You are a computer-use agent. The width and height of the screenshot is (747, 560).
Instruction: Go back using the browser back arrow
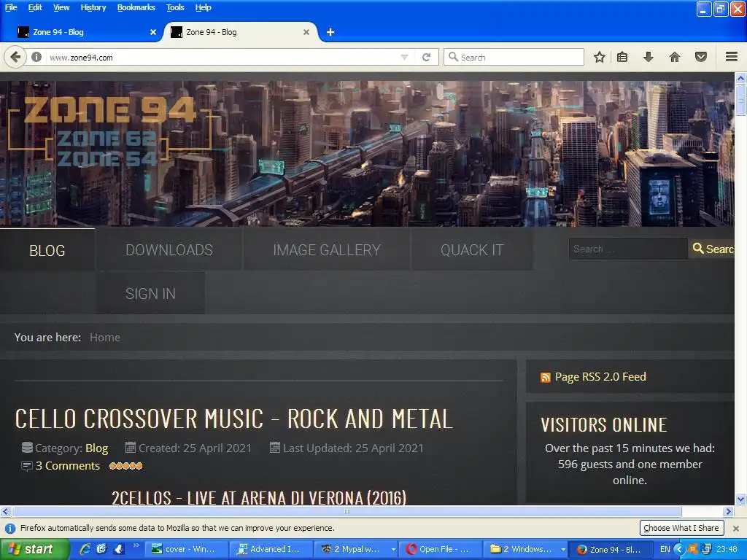pyautogui.click(x=15, y=57)
